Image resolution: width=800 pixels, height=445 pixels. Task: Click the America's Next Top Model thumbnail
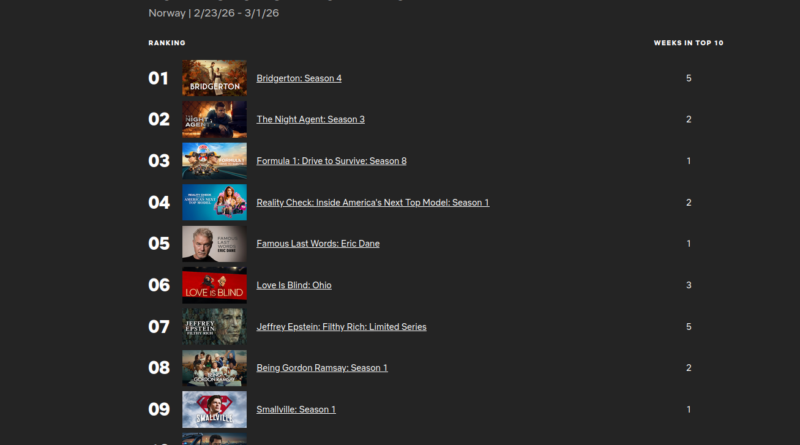(214, 203)
